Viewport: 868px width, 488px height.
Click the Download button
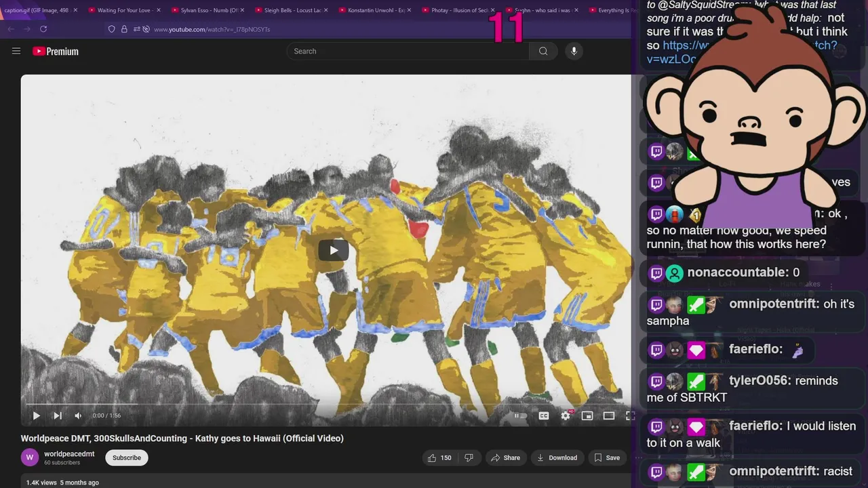[x=557, y=457]
